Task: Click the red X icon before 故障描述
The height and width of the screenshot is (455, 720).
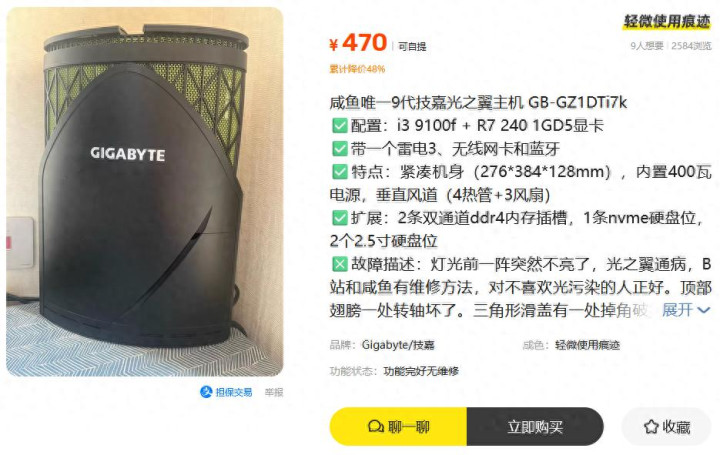Action: point(339,264)
